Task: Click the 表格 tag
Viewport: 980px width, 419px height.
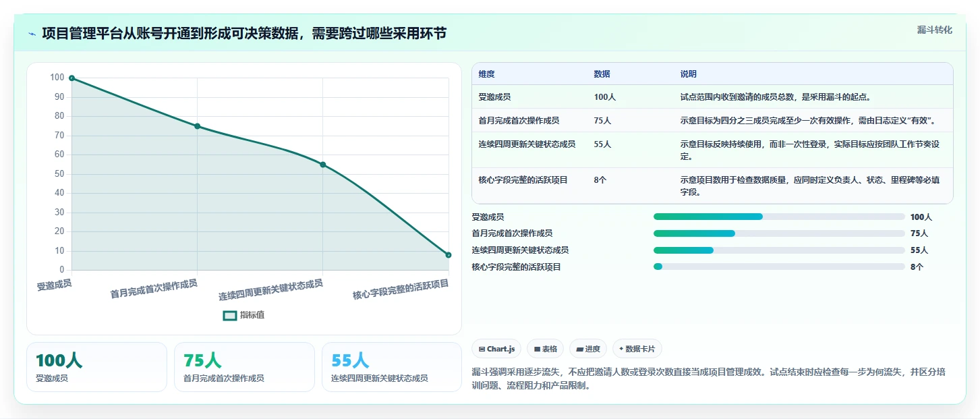Action: click(x=546, y=349)
